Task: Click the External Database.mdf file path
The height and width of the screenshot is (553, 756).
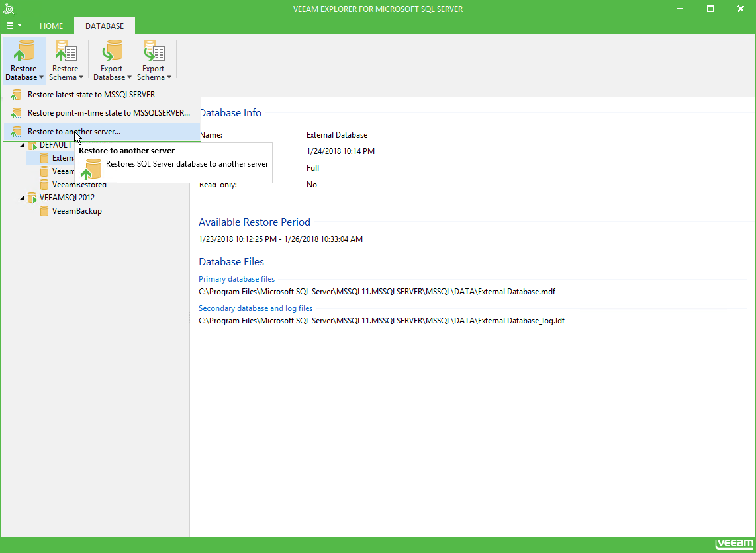Action: [377, 292]
